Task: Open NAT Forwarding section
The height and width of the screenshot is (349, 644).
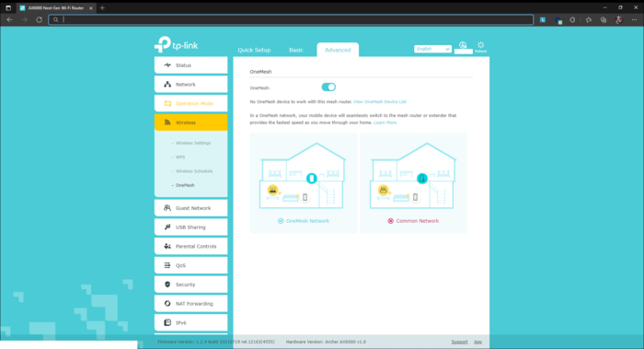Action: (x=191, y=303)
